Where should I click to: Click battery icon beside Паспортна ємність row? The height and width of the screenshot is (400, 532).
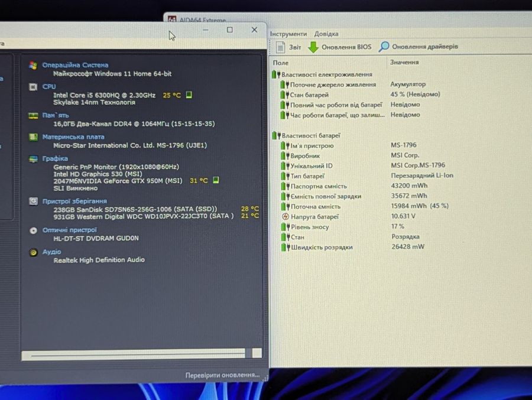(x=285, y=186)
